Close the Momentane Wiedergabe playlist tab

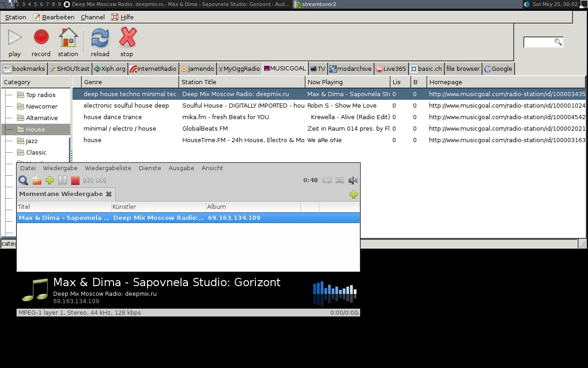click(x=109, y=194)
